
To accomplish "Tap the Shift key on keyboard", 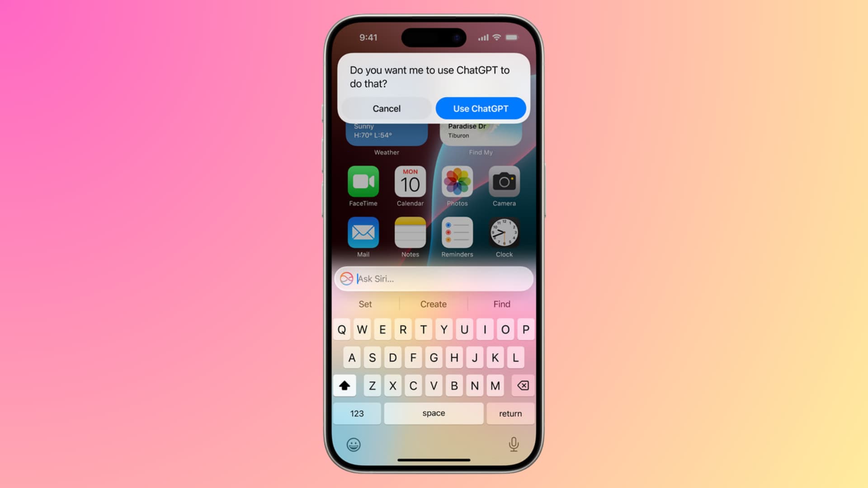I will [x=344, y=385].
